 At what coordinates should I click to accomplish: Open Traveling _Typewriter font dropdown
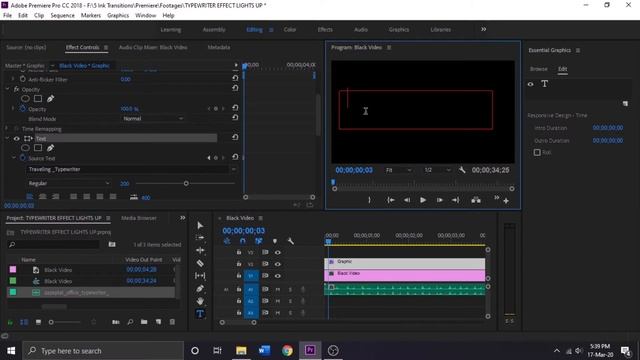tap(132, 169)
